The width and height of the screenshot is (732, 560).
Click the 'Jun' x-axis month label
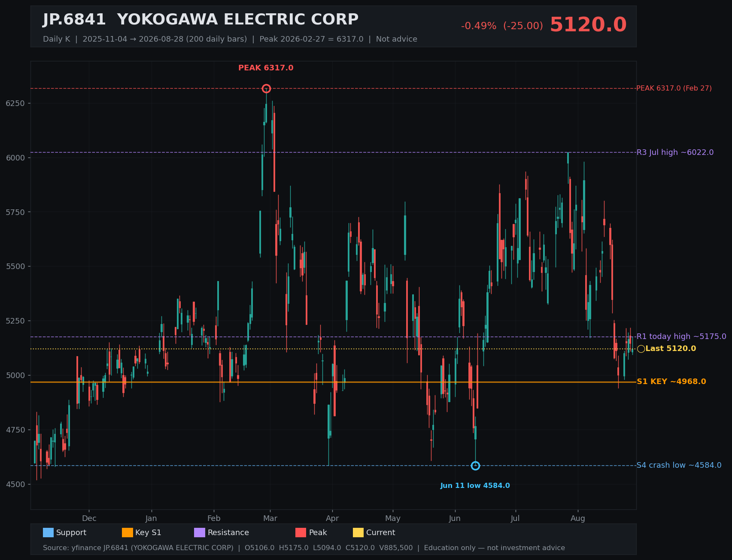pyautogui.click(x=455, y=518)
